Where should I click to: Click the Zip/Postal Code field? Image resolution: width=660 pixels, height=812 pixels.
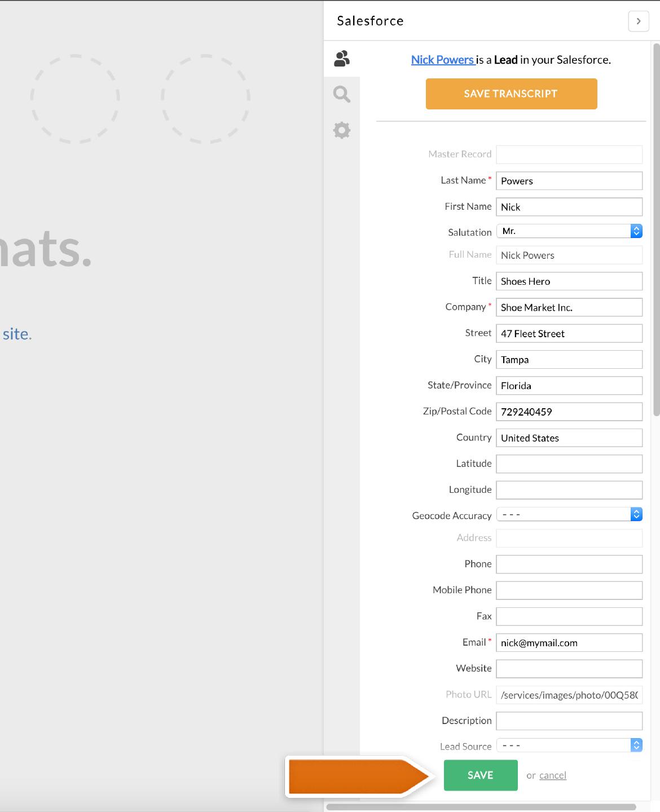[x=569, y=412]
